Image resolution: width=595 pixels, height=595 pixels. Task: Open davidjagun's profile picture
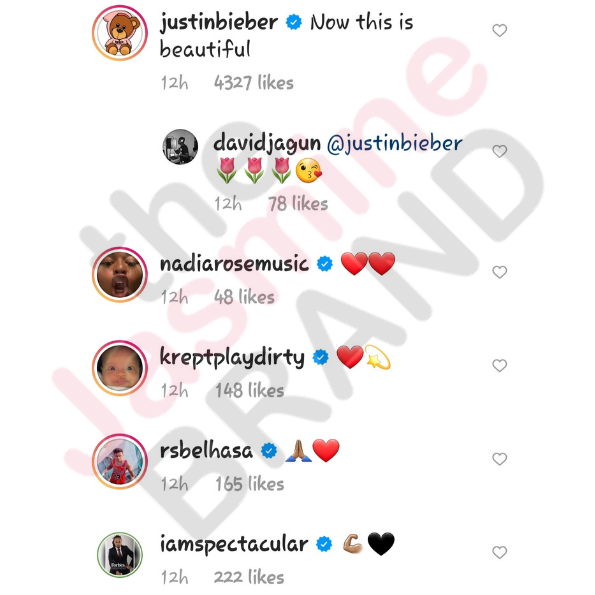[x=180, y=147]
